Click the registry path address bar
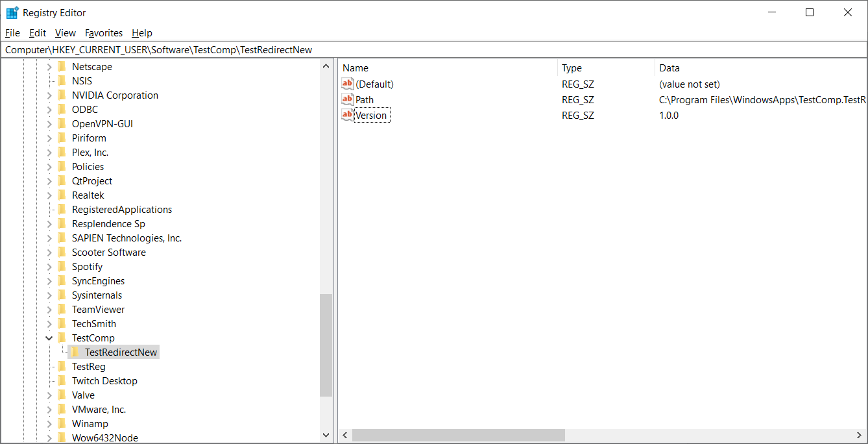 point(433,50)
